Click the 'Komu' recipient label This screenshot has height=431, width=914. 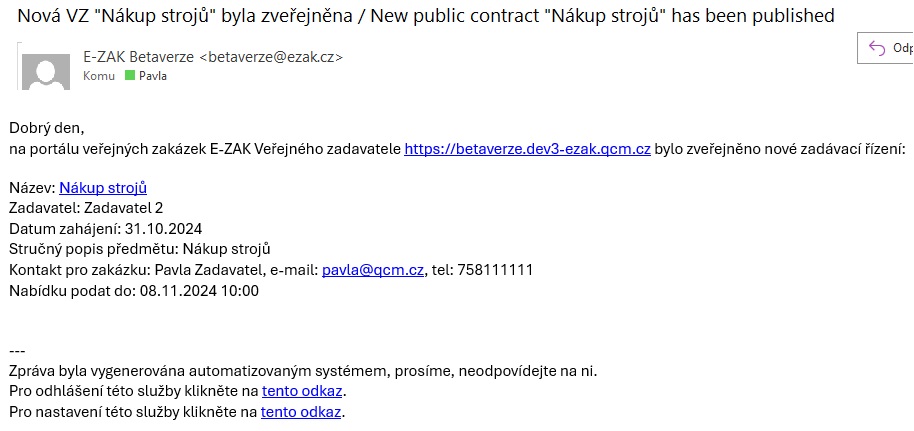[98, 76]
